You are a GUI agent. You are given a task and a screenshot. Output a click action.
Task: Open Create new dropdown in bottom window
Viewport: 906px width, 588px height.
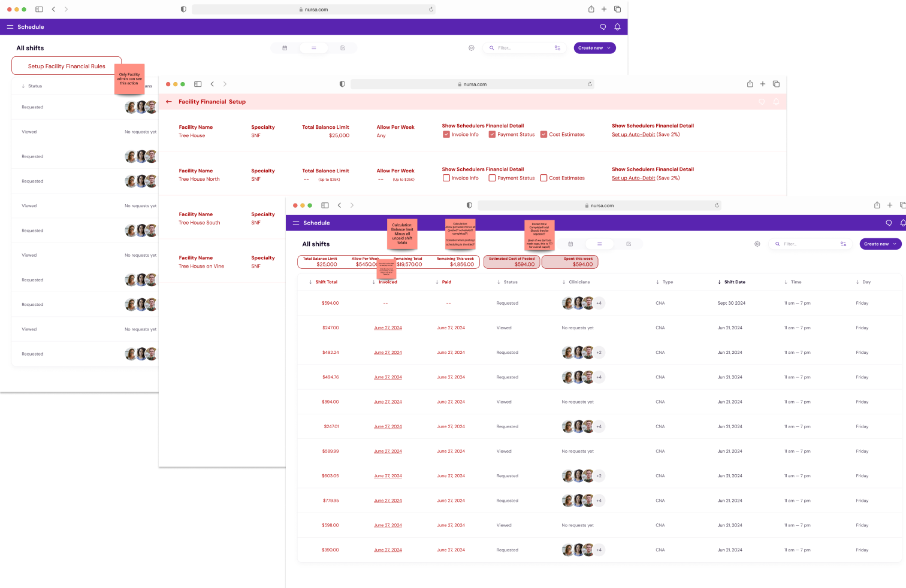click(x=880, y=244)
